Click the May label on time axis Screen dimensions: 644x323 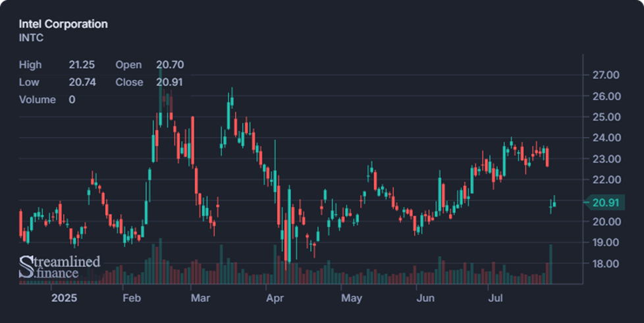[x=352, y=298]
